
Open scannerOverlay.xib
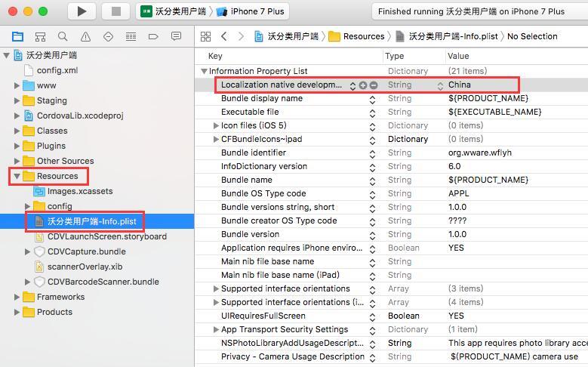tap(85, 267)
